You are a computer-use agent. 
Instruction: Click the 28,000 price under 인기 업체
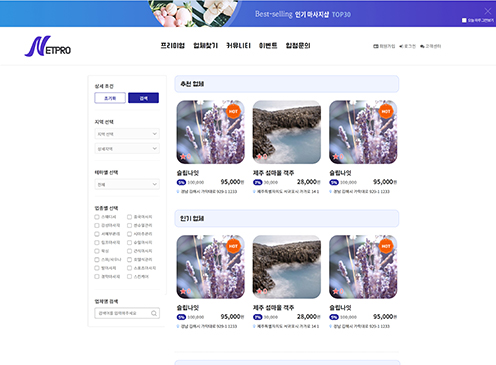[308, 317]
